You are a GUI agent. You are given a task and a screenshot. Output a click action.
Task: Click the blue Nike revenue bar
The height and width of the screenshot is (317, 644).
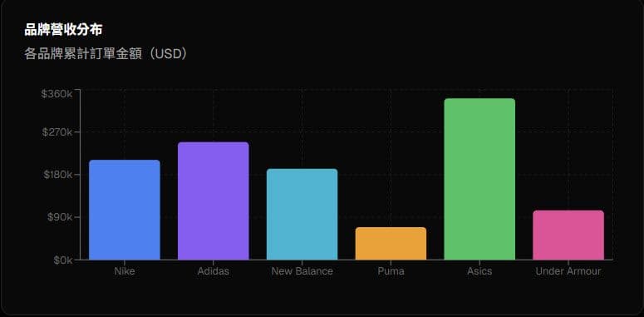click(125, 210)
